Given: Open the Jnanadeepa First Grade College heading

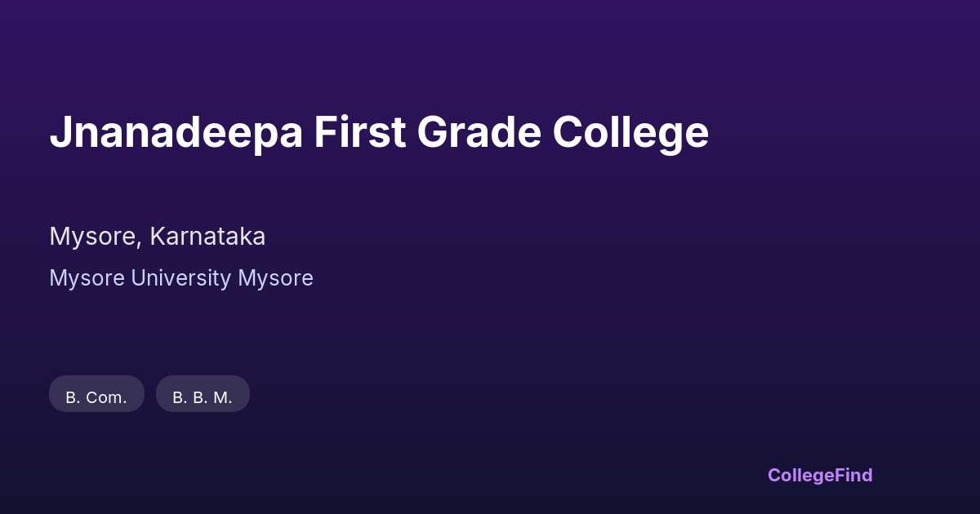Looking at the screenshot, I should [x=378, y=132].
